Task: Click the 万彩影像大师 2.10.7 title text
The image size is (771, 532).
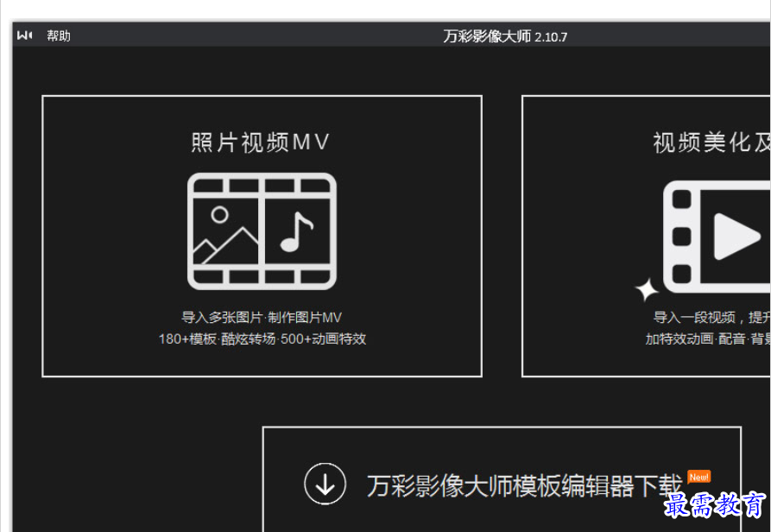Action: pyautogui.click(x=505, y=36)
